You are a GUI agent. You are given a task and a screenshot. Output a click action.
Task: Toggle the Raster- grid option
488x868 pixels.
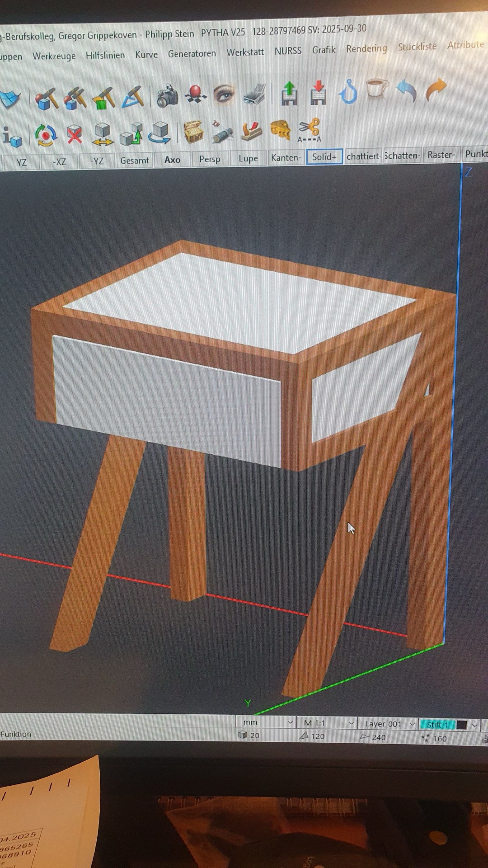coord(441,155)
